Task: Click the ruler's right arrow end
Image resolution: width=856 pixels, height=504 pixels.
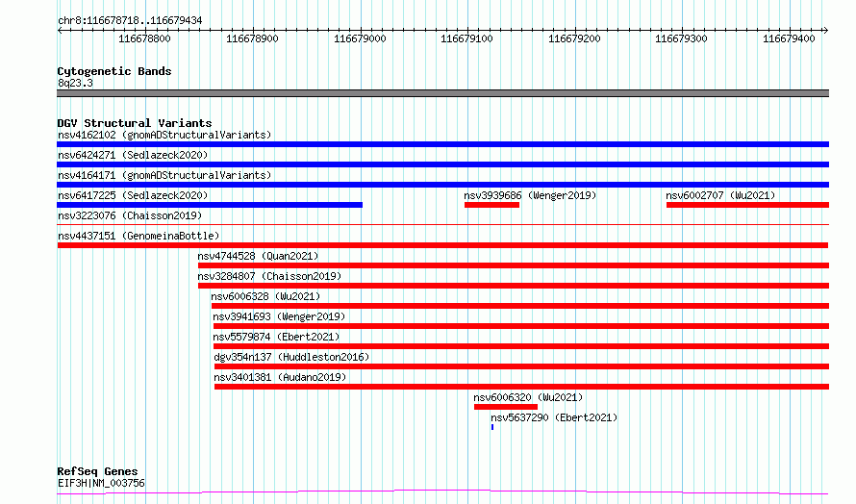Action: click(x=826, y=31)
